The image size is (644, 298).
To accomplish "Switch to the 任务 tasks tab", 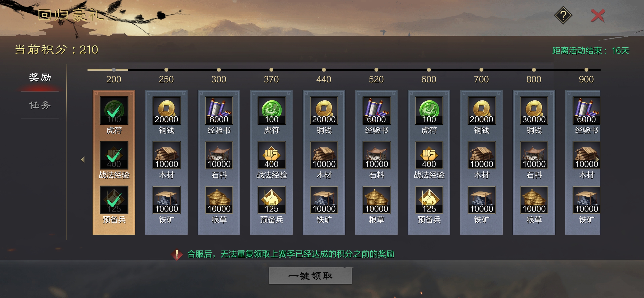I will (x=40, y=105).
